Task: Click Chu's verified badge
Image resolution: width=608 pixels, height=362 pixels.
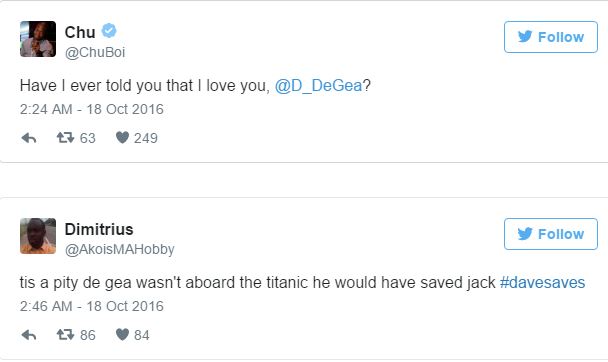Action: tap(109, 31)
